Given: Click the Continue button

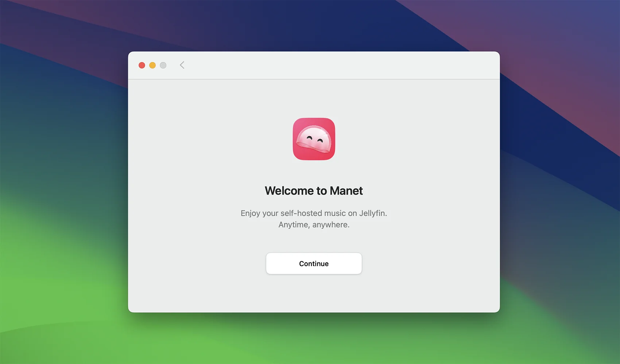Looking at the screenshot, I should (x=314, y=263).
